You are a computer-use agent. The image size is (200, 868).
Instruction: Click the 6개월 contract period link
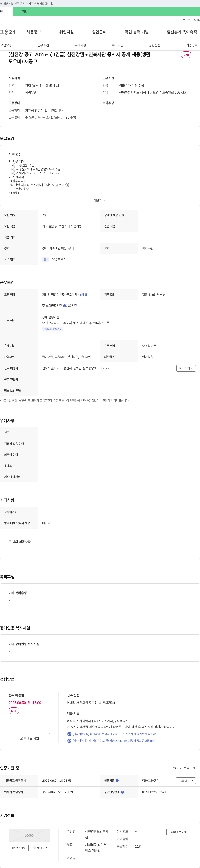click(x=84, y=294)
